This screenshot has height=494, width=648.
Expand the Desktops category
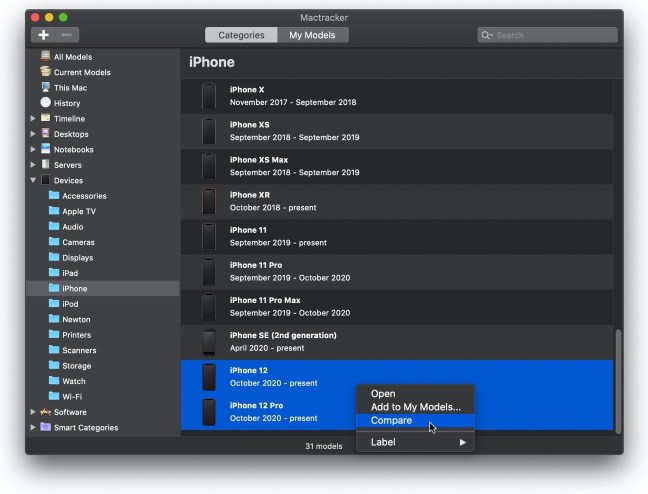click(x=33, y=134)
